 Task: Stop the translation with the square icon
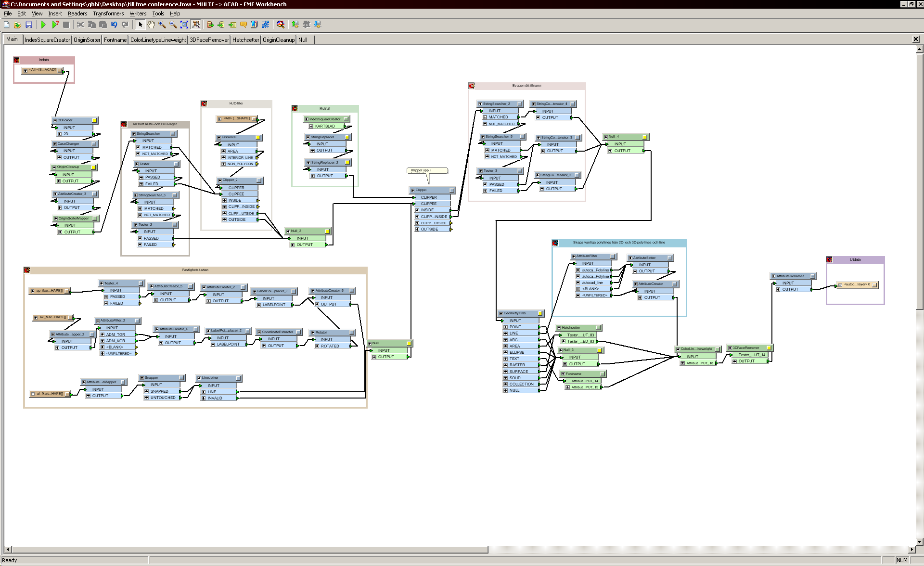coord(66,25)
